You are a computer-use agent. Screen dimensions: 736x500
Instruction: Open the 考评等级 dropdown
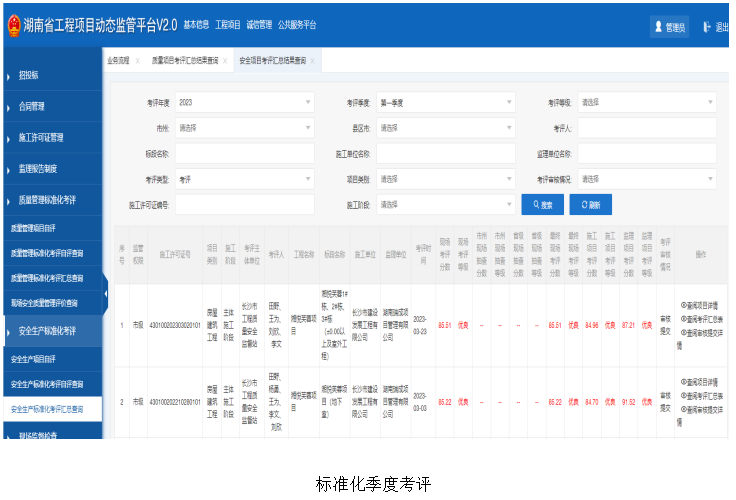647,102
